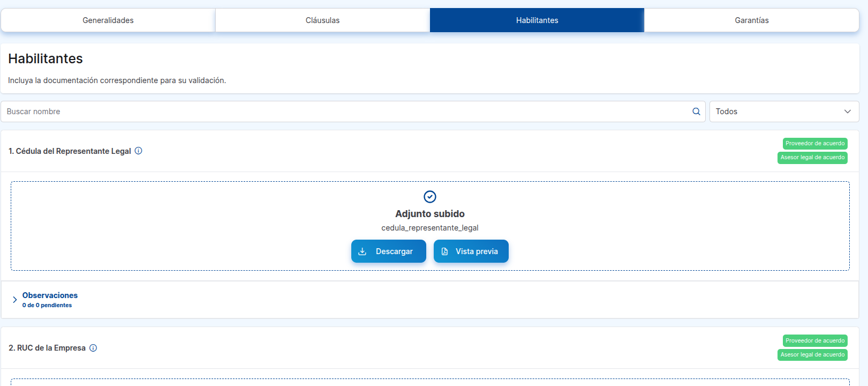Viewport: 868px width, 386px height.
Task: Open the Todos filter dropdown
Action: pos(784,112)
